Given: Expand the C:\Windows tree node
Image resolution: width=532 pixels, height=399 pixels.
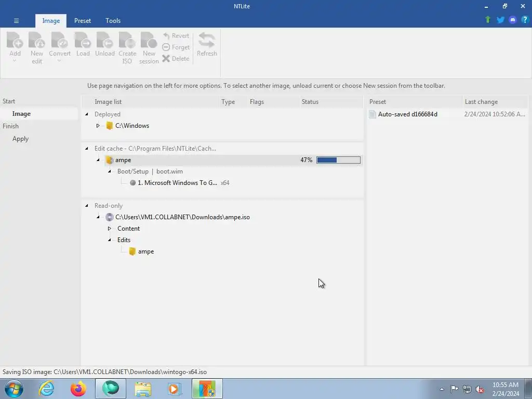Looking at the screenshot, I should tap(98, 126).
